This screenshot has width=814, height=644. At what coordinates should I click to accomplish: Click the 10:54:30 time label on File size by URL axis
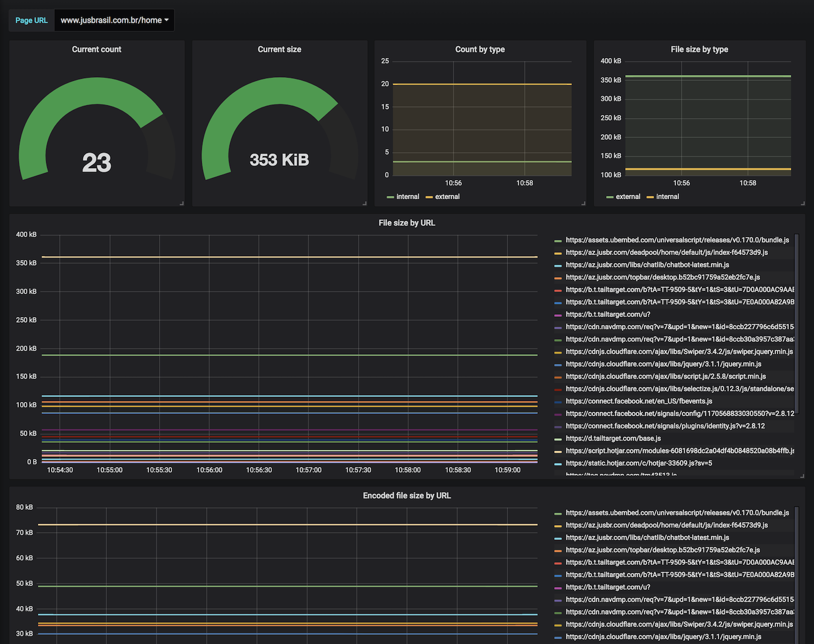(60, 470)
